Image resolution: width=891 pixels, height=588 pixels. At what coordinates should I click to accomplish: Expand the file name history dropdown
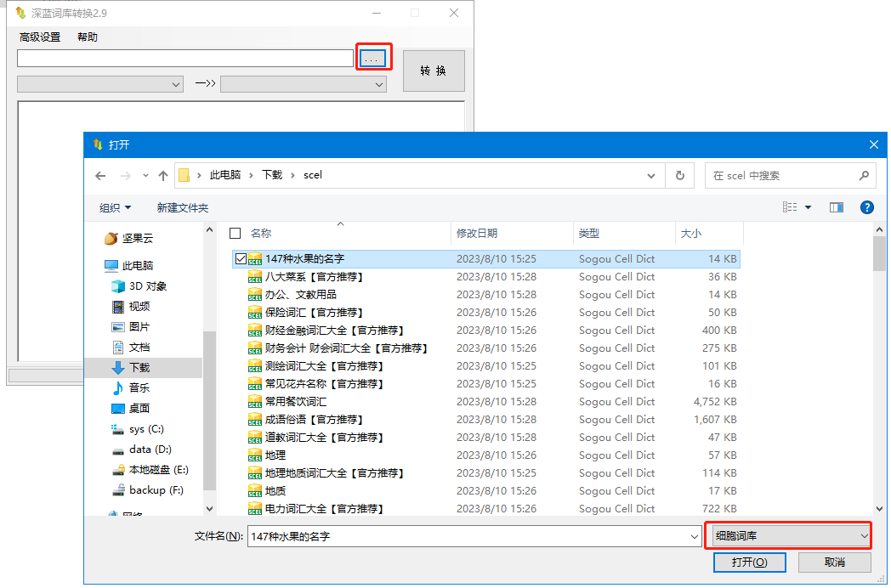click(x=693, y=537)
